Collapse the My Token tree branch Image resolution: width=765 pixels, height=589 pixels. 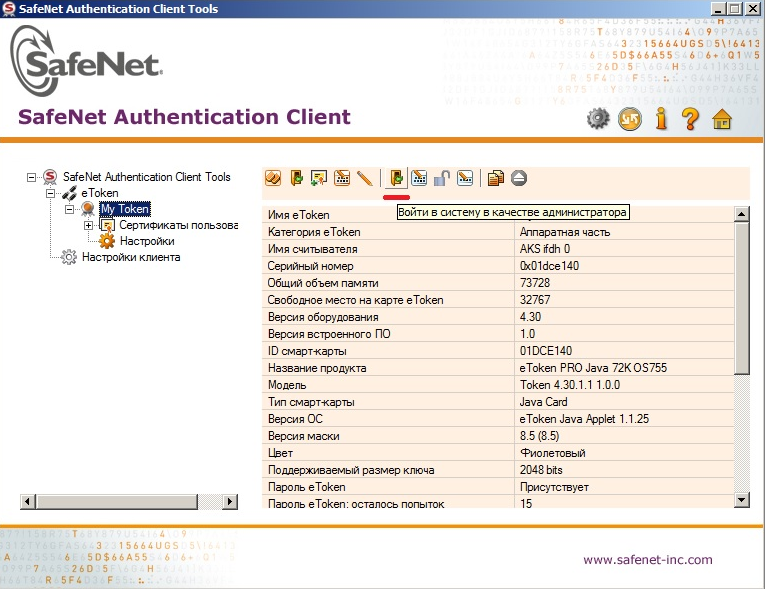point(70,209)
